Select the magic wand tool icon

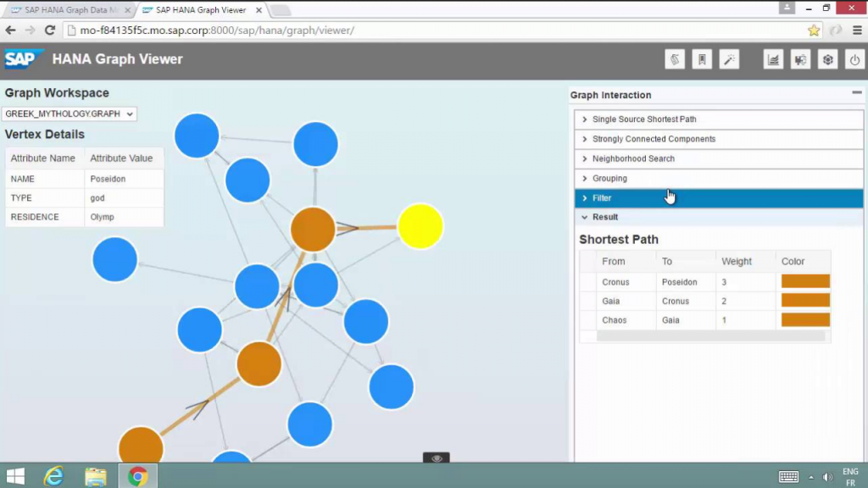728,59
